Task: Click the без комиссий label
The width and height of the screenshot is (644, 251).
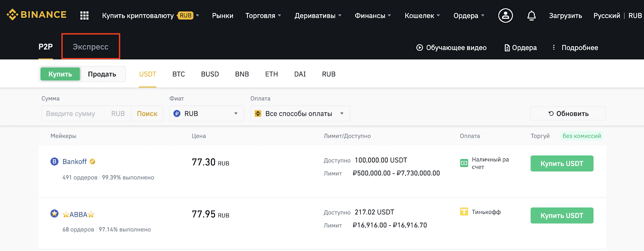Action: coord(582,136)
